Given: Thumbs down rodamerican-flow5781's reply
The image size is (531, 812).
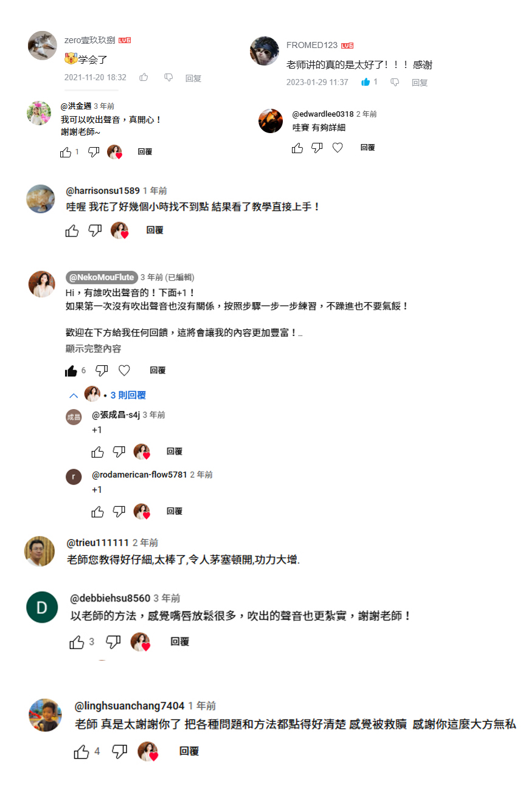Looking at the screenshot, I should pyautogui.click(x=119, y=512).
